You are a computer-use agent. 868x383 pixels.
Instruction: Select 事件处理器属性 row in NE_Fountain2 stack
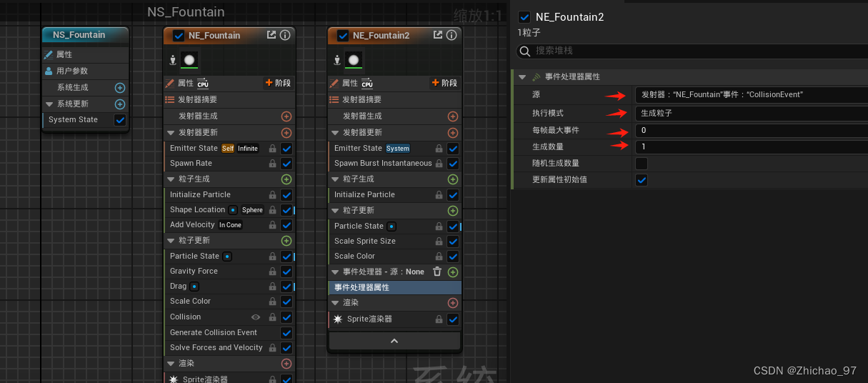[x=394, y=287]
